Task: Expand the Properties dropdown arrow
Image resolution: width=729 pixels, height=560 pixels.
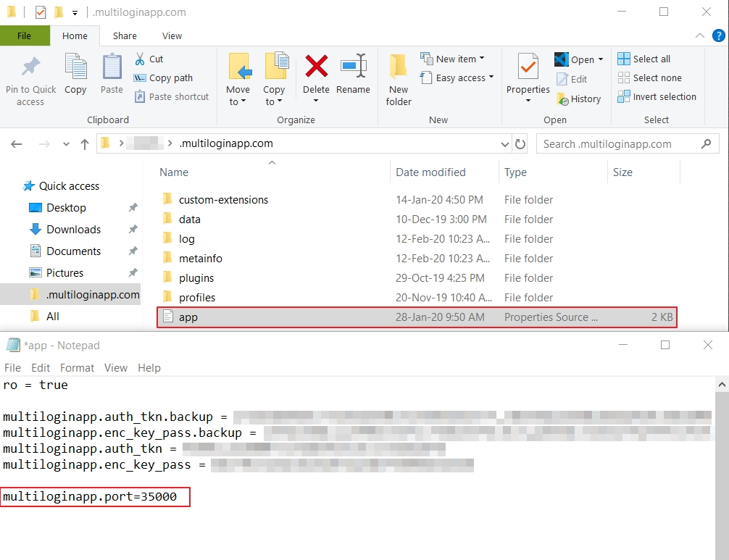Action: coord(528,101)
